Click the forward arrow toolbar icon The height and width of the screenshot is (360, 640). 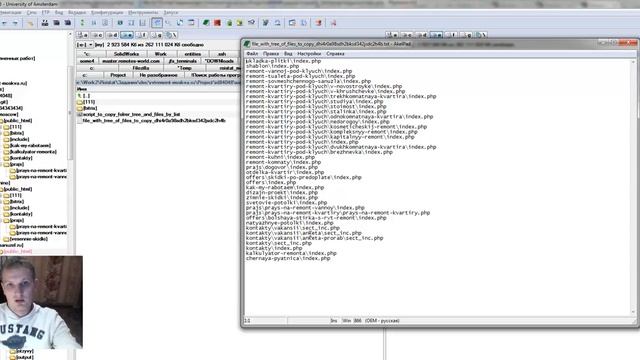tap(15, 23)
